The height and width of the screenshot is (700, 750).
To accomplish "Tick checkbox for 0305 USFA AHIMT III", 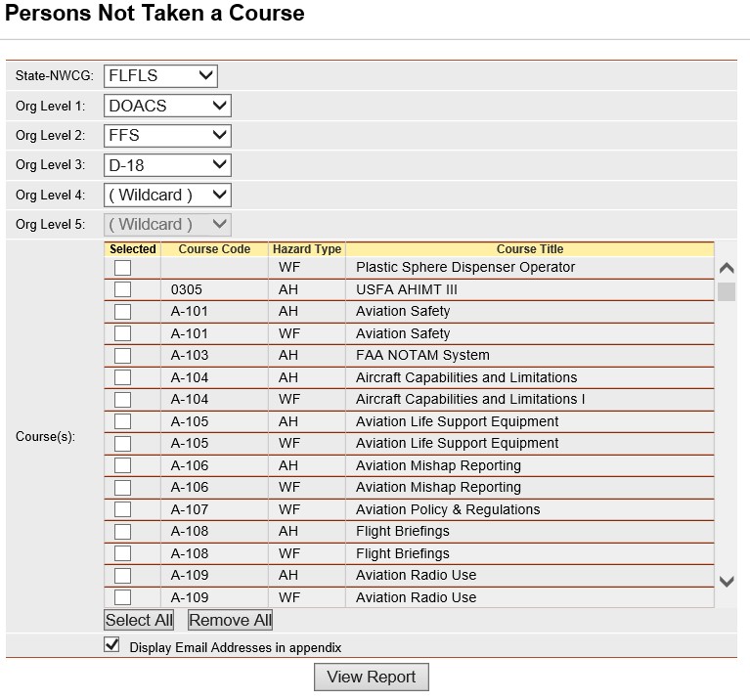I will (122, 289).
